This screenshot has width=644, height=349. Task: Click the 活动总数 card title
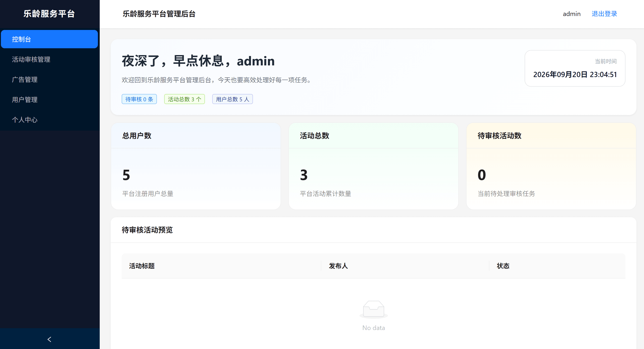[x=314, y=135]
